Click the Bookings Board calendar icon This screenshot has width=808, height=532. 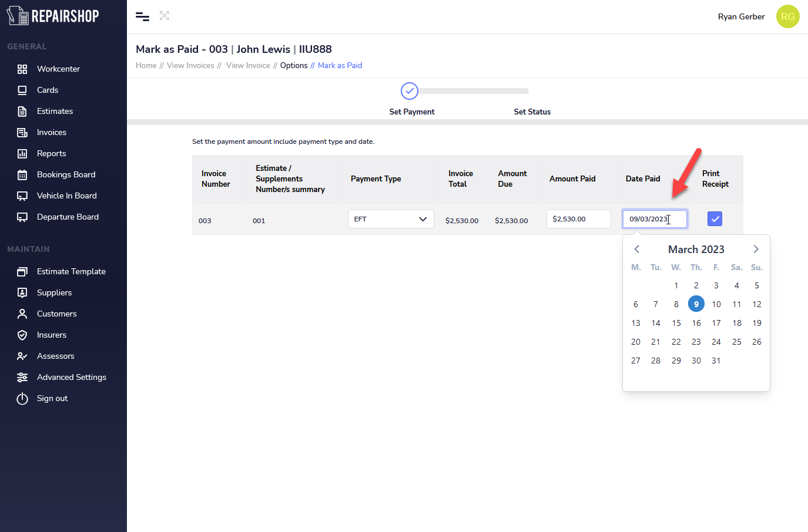pos(22,174)
